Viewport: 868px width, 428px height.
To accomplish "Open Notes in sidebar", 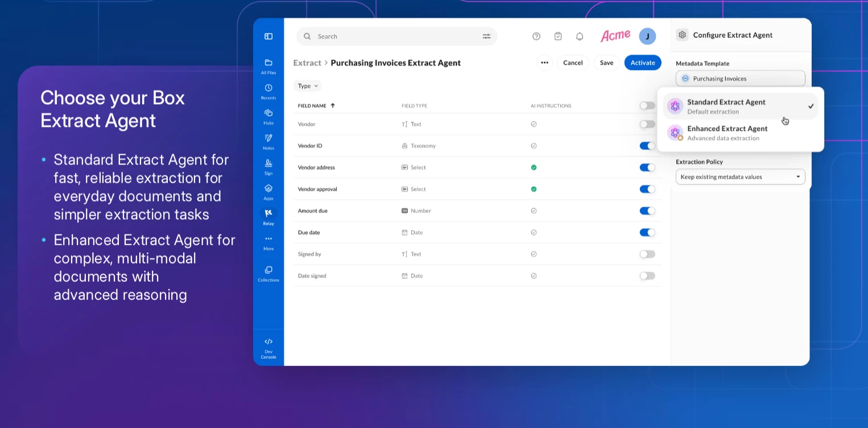I will coord(268,141).
